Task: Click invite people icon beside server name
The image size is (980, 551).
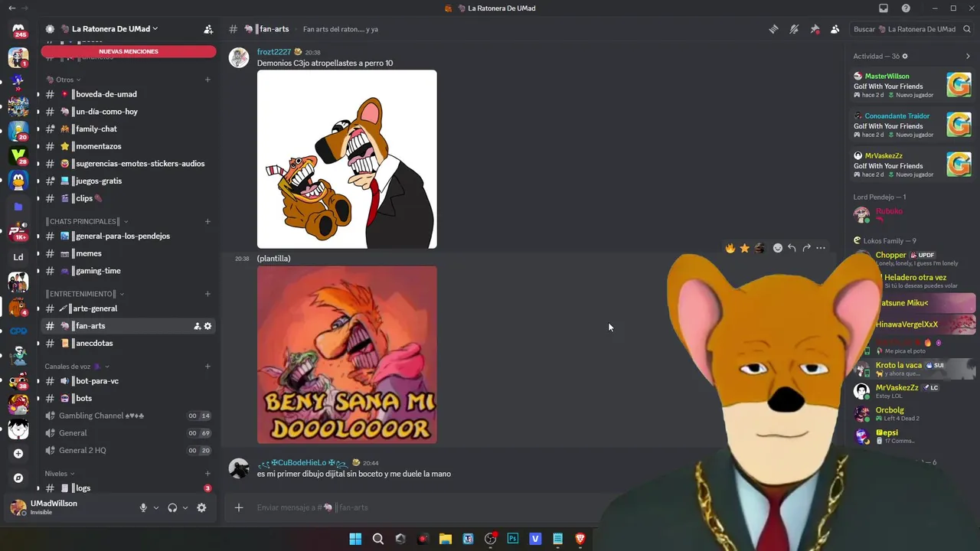Action: (x=208, y=29)
